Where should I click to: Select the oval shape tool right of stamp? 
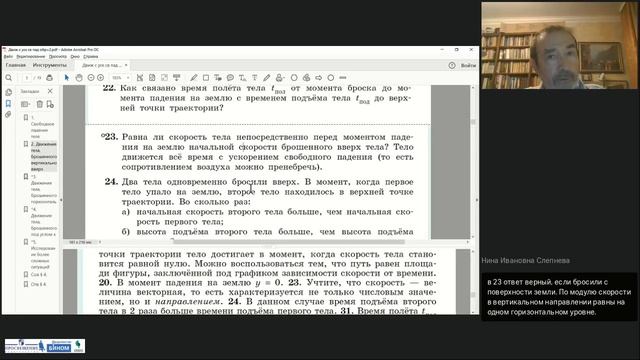click(x=294, y=78)
